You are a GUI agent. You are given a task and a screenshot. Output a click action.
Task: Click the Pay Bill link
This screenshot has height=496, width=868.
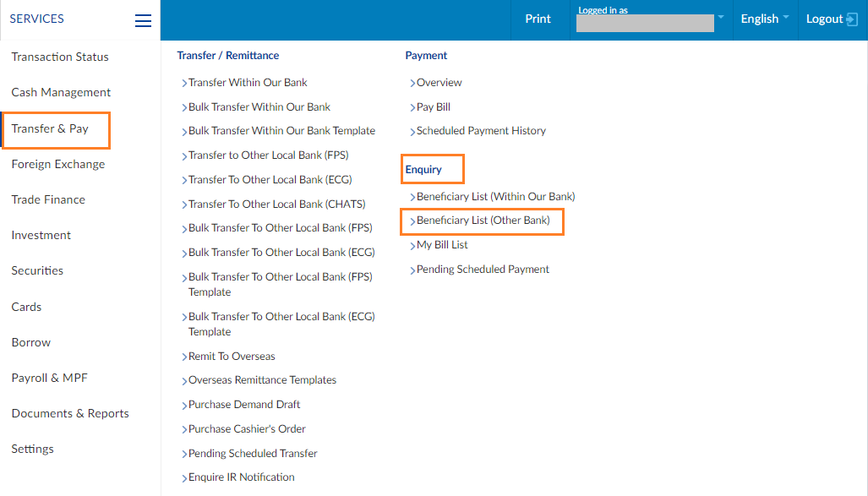pyautogui.click(x=433, y=107)
